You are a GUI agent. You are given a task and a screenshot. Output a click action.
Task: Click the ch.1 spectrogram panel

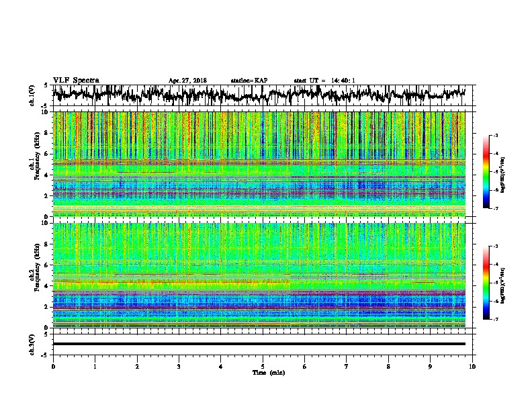point(259,164)
